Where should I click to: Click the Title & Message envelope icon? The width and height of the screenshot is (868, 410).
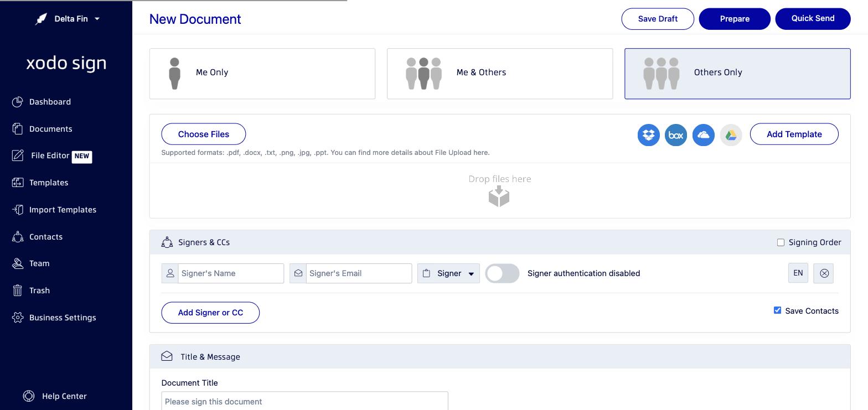coord(167,356)
